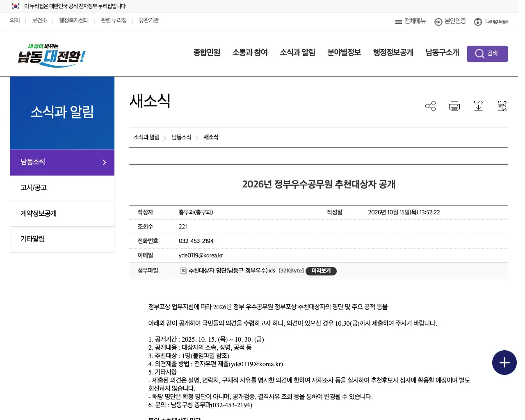The image size is (525, 420).
Task: Click the 공개기간 line in body
Action: coord(206,340)
